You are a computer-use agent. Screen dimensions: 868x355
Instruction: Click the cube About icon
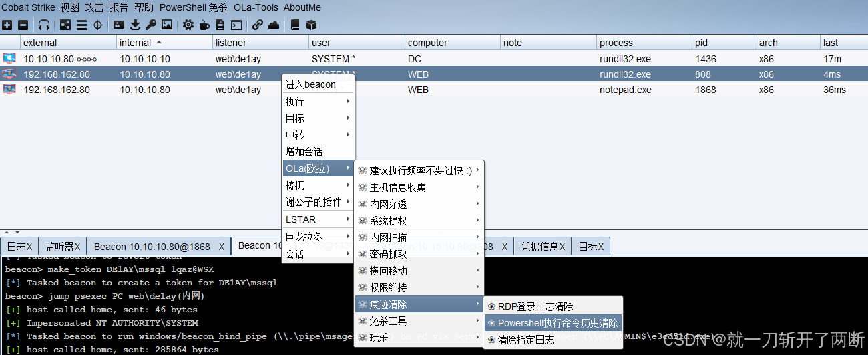click(x=311, y=25)
